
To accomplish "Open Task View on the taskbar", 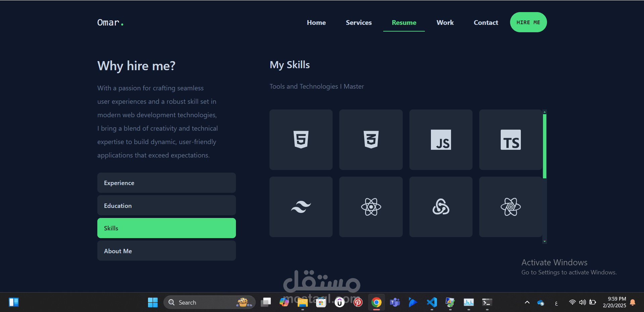I will coord(266,303).
